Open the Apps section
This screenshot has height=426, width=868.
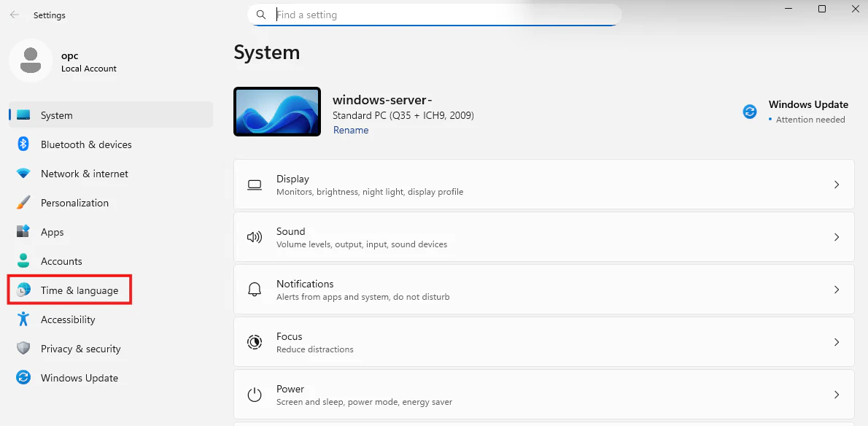click(52, 233)
